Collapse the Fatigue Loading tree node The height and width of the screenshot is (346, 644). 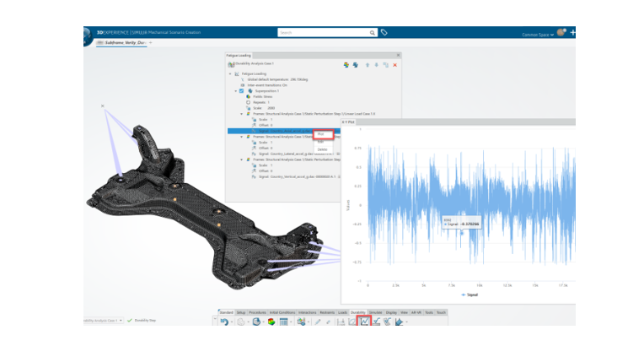pos(229,73)
